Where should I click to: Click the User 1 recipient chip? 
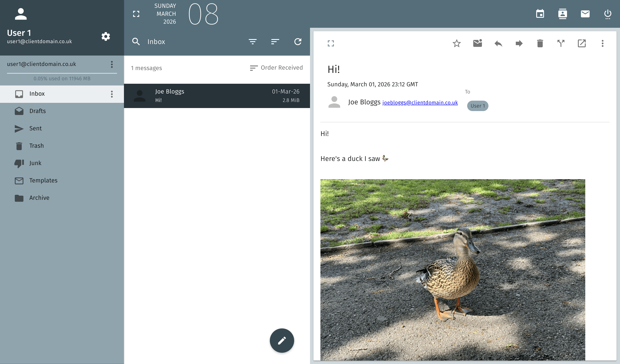(478, 106)
